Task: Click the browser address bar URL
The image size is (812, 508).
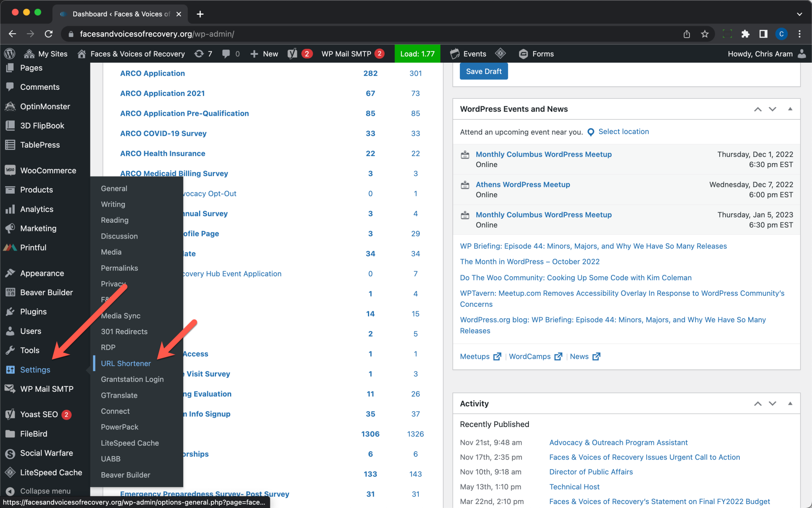Action: [x=157, y=34]
